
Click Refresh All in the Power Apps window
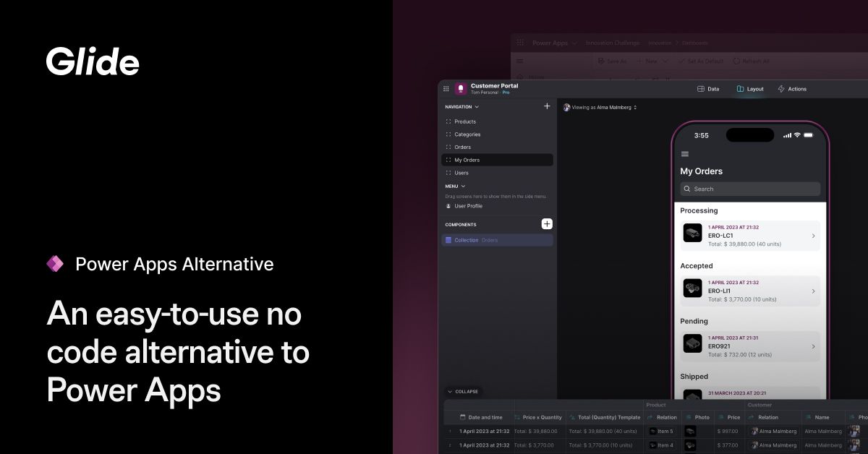[752, 61]
